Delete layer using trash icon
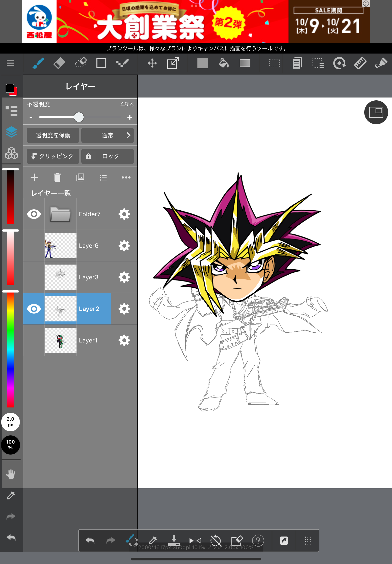This screenshot has width=392, height=564. (x=57, y=178)
